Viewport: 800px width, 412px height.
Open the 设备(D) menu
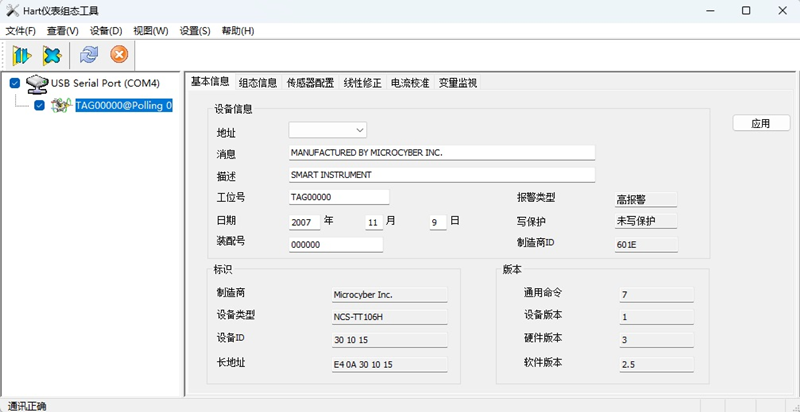(x=106, y=31)
